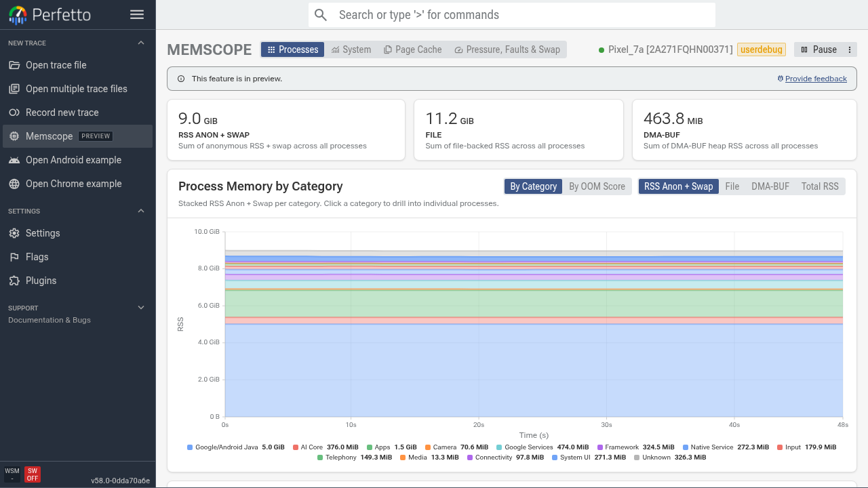
Task: Click the Media legend swatch
Action: point(403,457)
